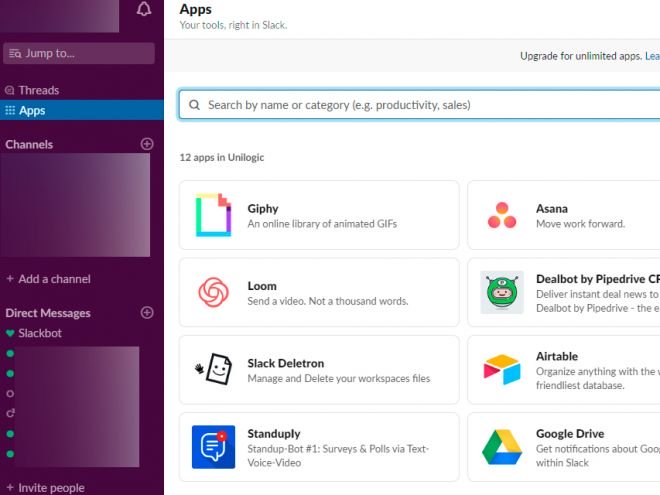Click the Jump to search box
This screenshot has width=660, height=495.
click(x=79, y=53)
